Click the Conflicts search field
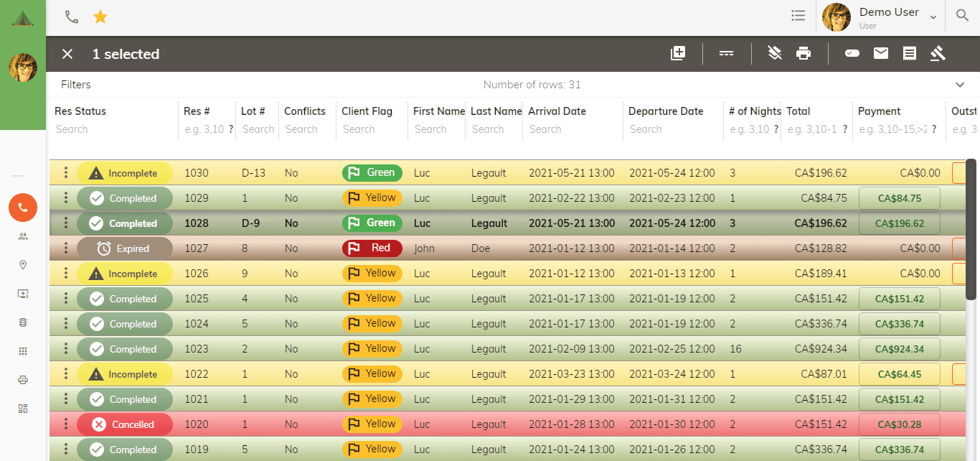The width and height of the screenshot is (980, 461). click(x=307, y=129)
